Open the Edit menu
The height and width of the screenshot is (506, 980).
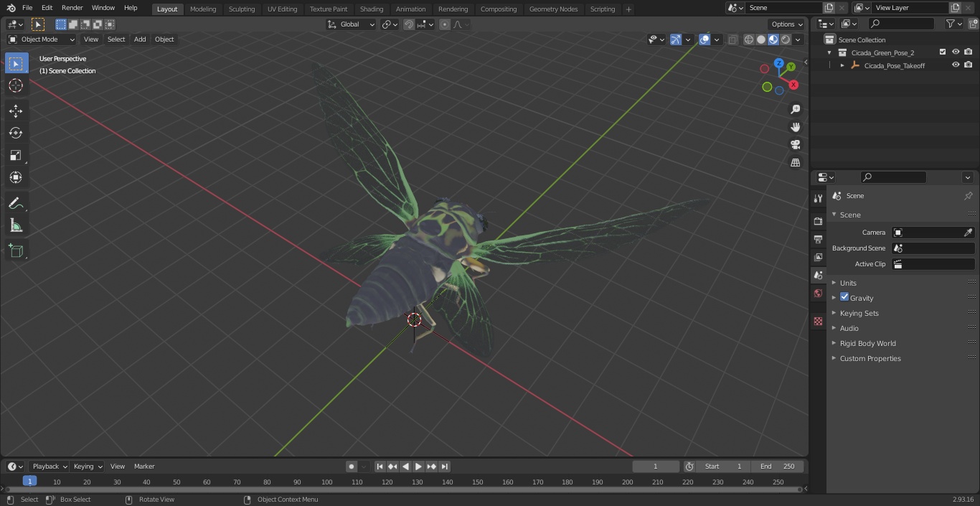pos(47,8)
